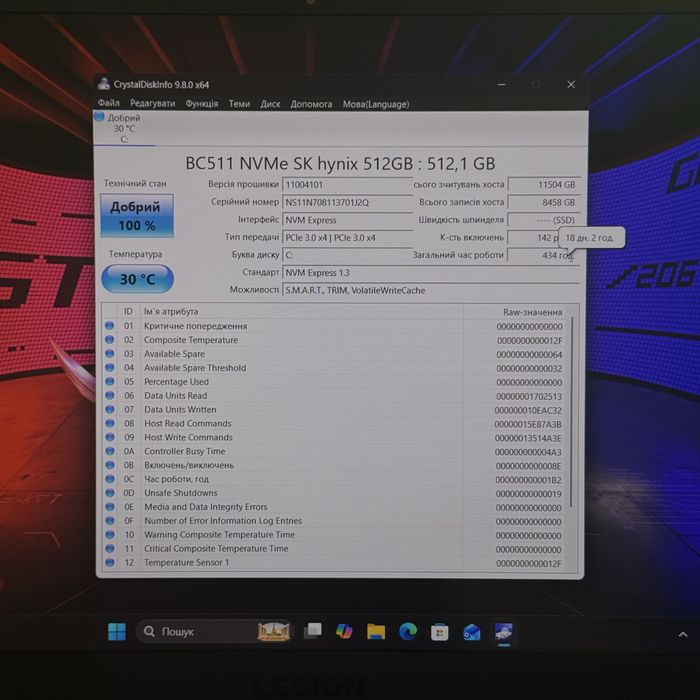Click the transfer mode field PCIe 3.0 x4
The height and width of the screenshot is (700, 700).
347,238
